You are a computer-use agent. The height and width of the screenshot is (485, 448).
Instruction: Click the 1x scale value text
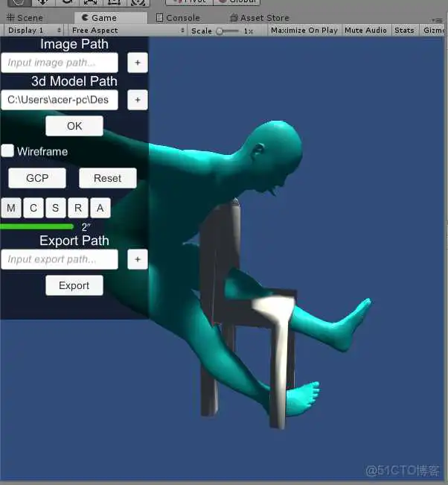(248, 31)
